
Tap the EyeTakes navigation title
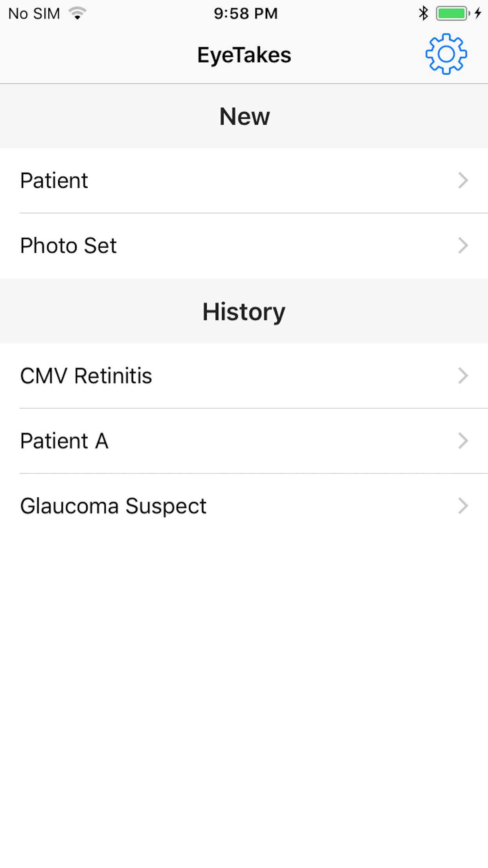pos(244,55)
